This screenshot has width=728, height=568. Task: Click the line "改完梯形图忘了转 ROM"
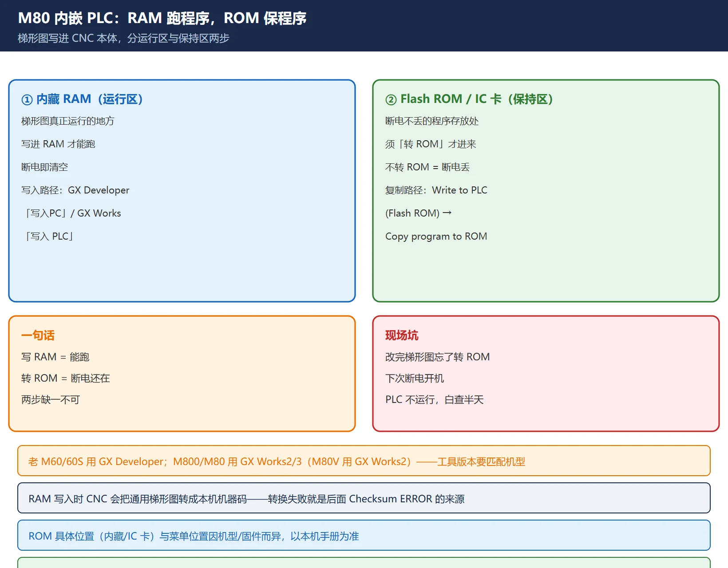coord(438,357)
